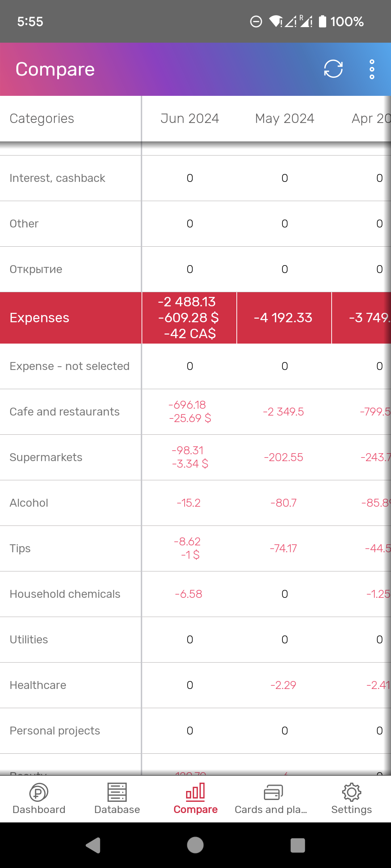Tap May 2024 cafe amount -2 349.5
The image size is (391, 868).
(283, 412)
